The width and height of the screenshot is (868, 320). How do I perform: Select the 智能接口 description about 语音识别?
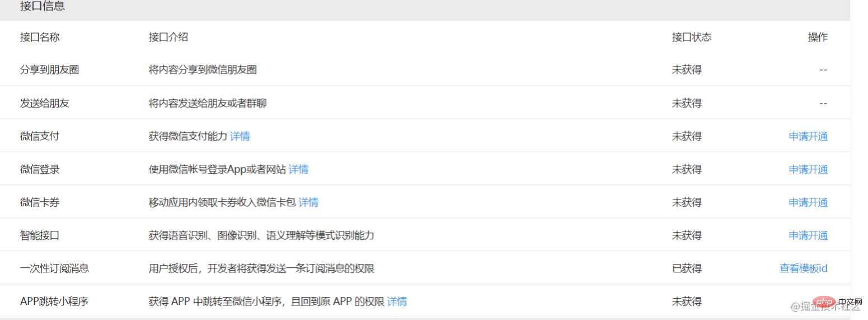pyautogui.click(x=261, y=235)
